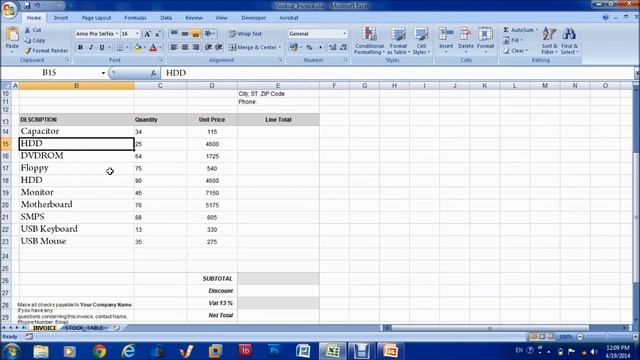Open Sort & Filter
The width and height of the screenshot is (640, 360).
click(x=549, y=40)
